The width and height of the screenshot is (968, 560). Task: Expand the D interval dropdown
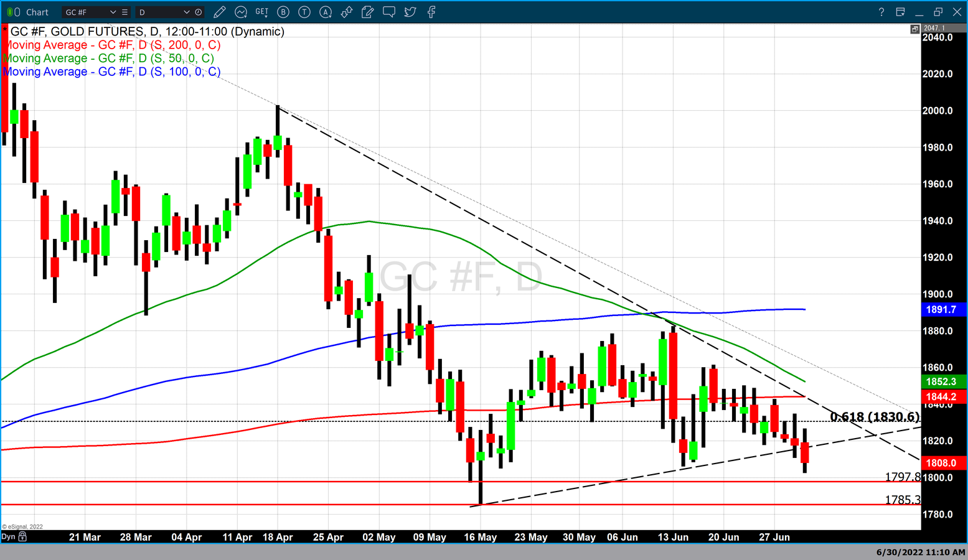(186, 12)
